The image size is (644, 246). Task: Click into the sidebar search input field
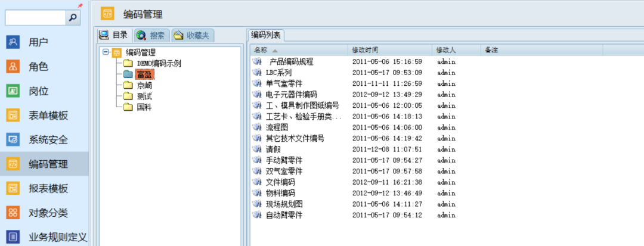(x=35, y=18)
